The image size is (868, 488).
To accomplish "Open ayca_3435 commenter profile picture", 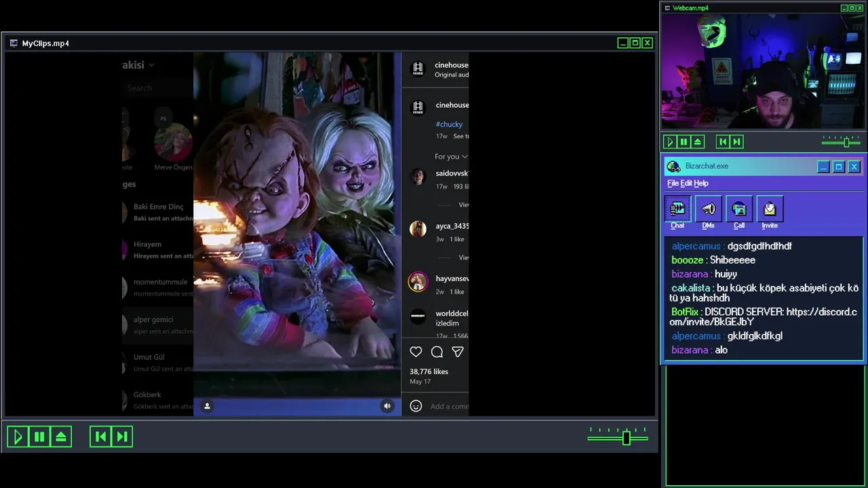I will 418,229.
